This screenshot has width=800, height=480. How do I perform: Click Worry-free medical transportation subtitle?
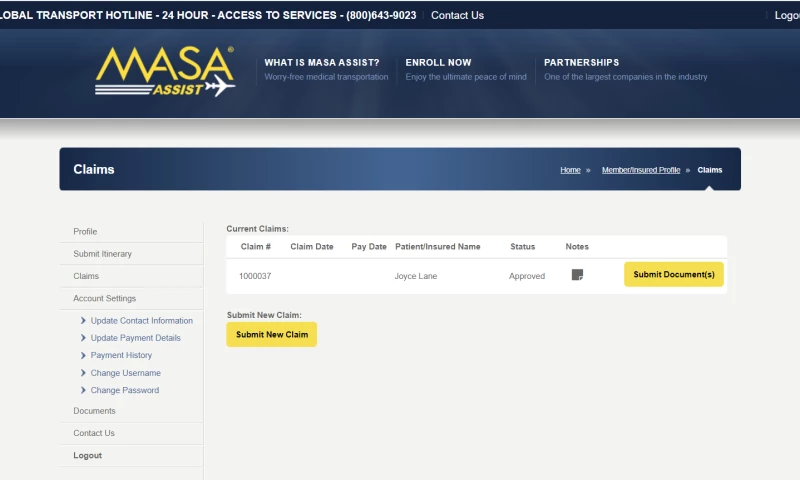click(x=326, y=77)
